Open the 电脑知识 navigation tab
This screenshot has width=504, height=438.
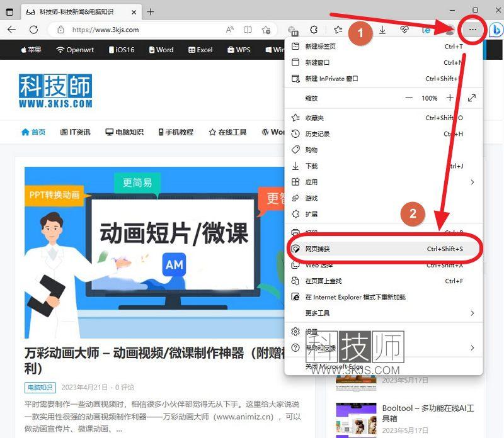click(x=124, y=132)
